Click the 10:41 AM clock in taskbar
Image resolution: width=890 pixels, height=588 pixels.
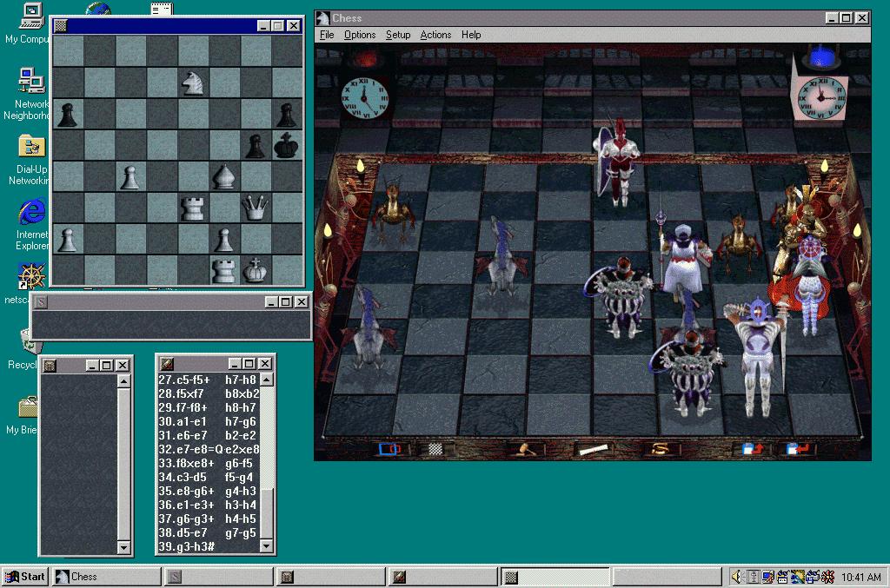[861, 578]
